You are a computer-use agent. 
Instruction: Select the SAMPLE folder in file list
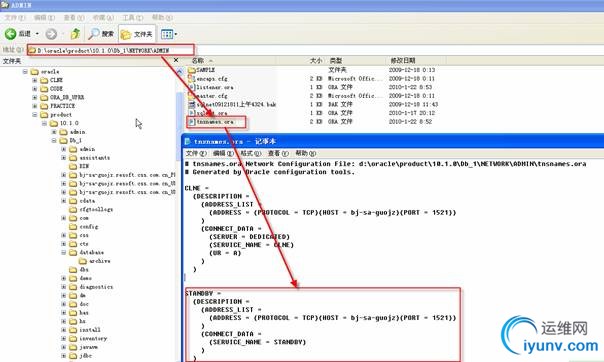click(x=201, y=70)
